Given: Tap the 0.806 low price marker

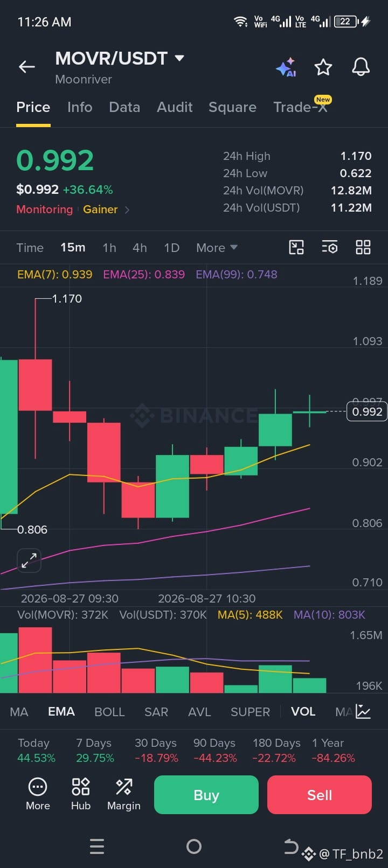Looking at the screenshot, I should 32,530.
